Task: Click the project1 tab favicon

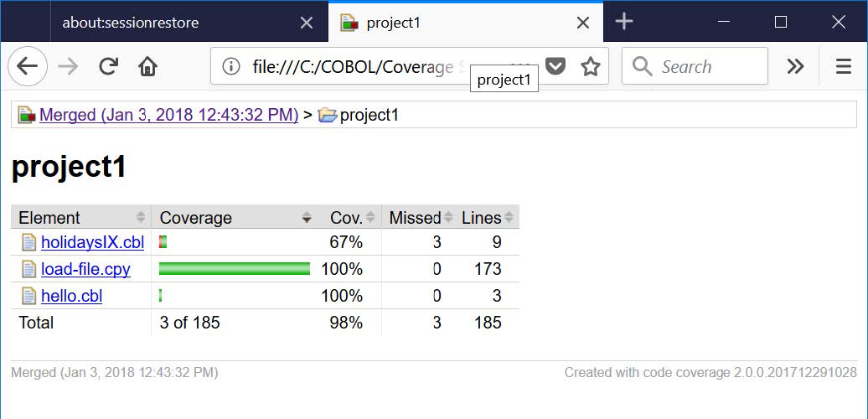Action: (x=349, y=23)
